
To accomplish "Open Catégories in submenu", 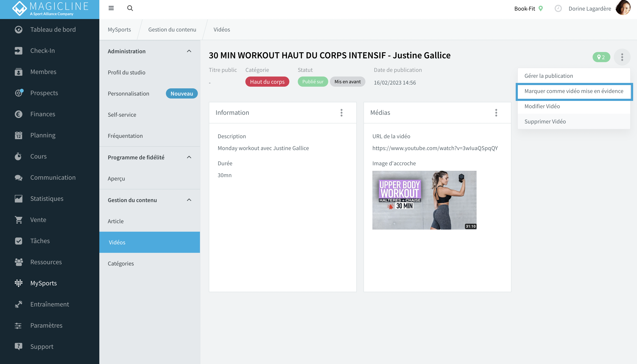I will click(x=150, y=264).
